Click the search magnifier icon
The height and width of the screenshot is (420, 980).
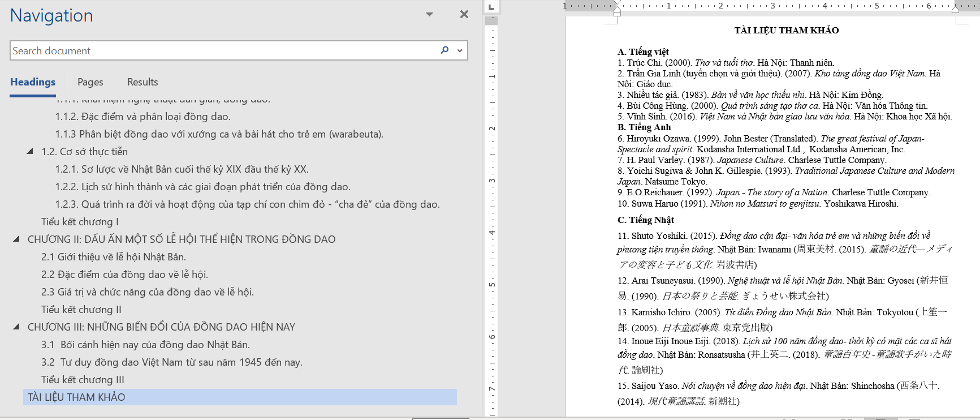(x=444, y=50)
